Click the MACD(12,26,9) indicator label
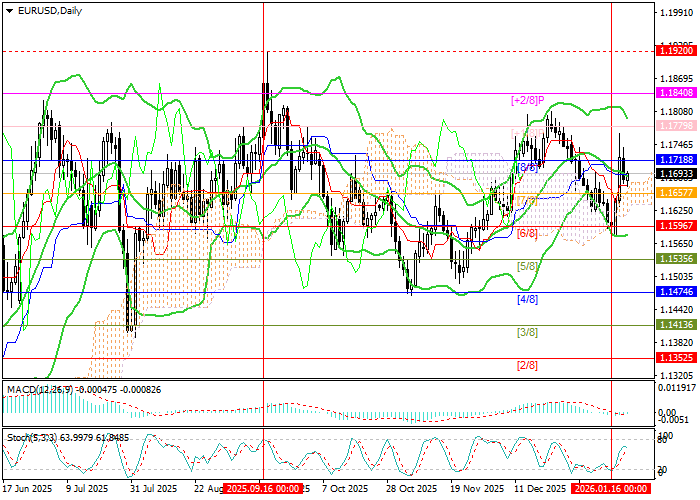700x500 pixels. (39, 388)
